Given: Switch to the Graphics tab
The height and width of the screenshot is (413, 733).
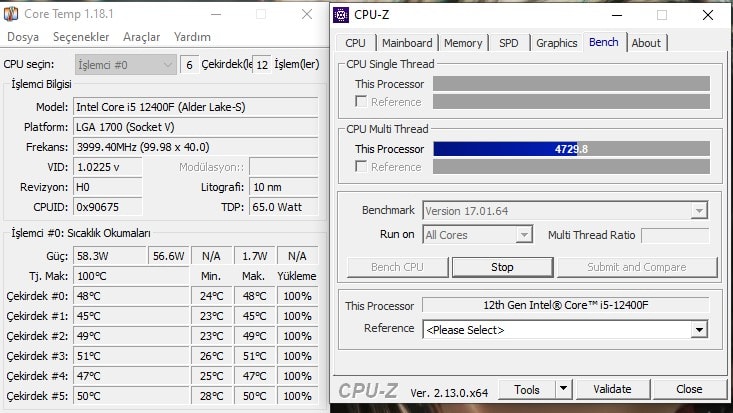Looking at the screenshot, I should point(556,43).
